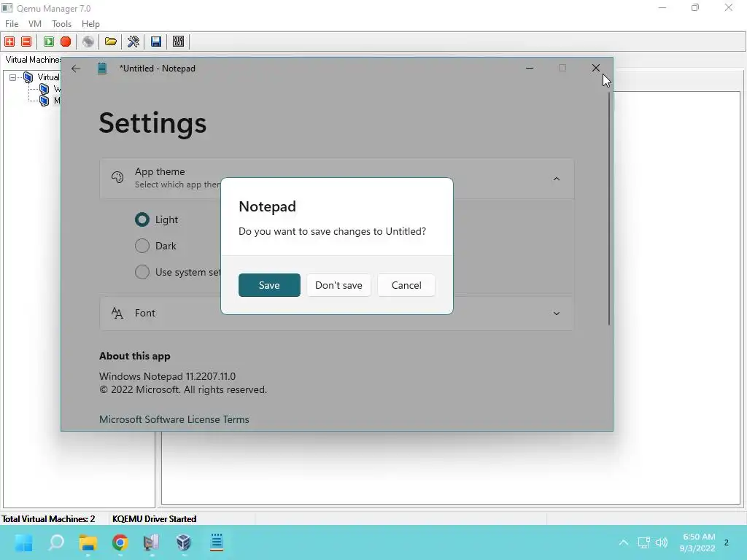
Task: Open the Help menu
Action: [x=90, y=24]
